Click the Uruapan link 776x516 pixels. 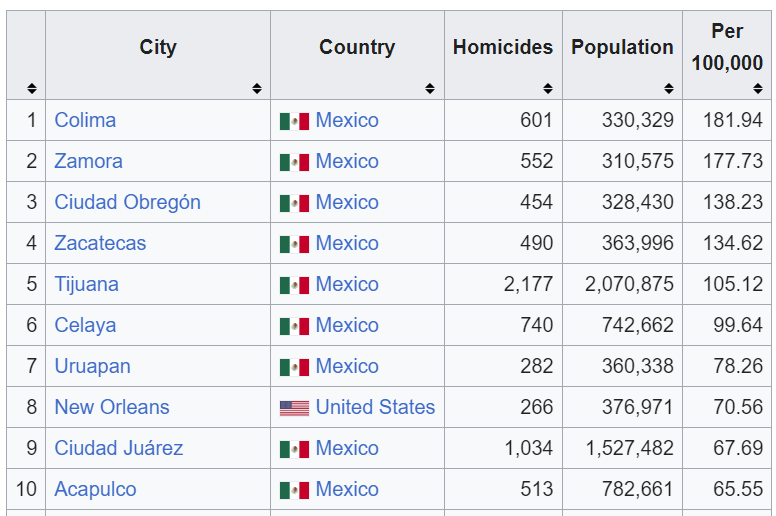[92, 366]
